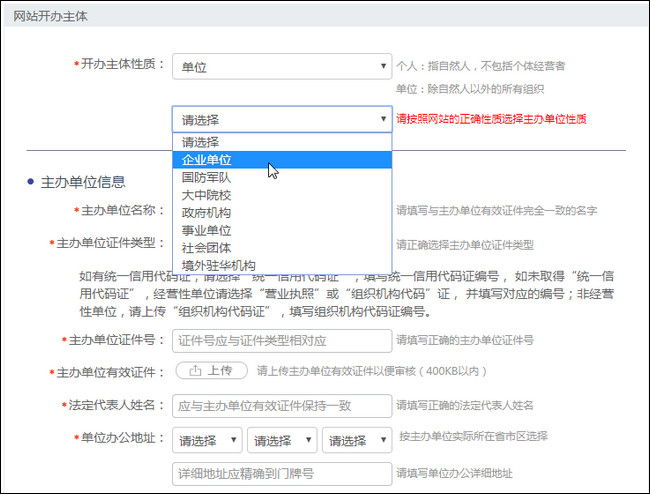
Task: Choose 国防军队 from the dropdown list
Action: click(282, 177)
